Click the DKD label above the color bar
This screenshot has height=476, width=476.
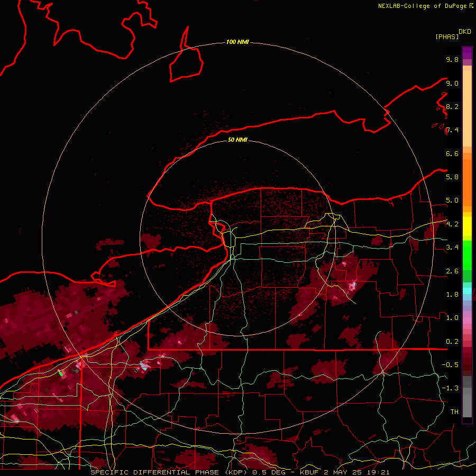point(465,32)
